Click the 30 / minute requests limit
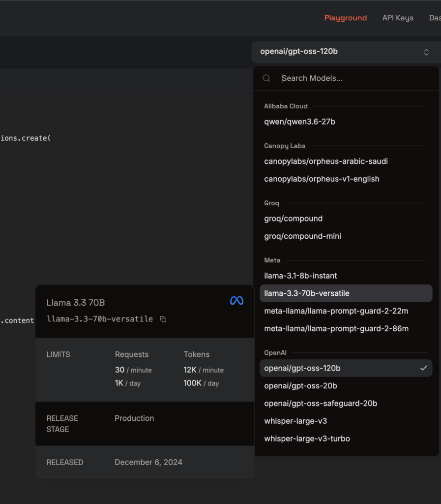The image size is (441, 504). 133,370
